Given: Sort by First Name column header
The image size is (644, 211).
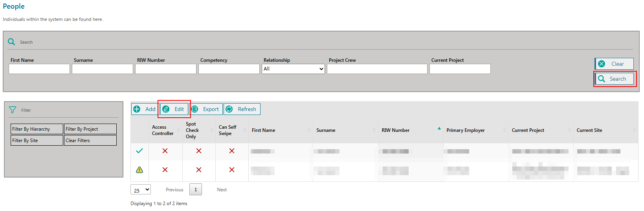Looking at the screenshot, I should pos(264,130).
